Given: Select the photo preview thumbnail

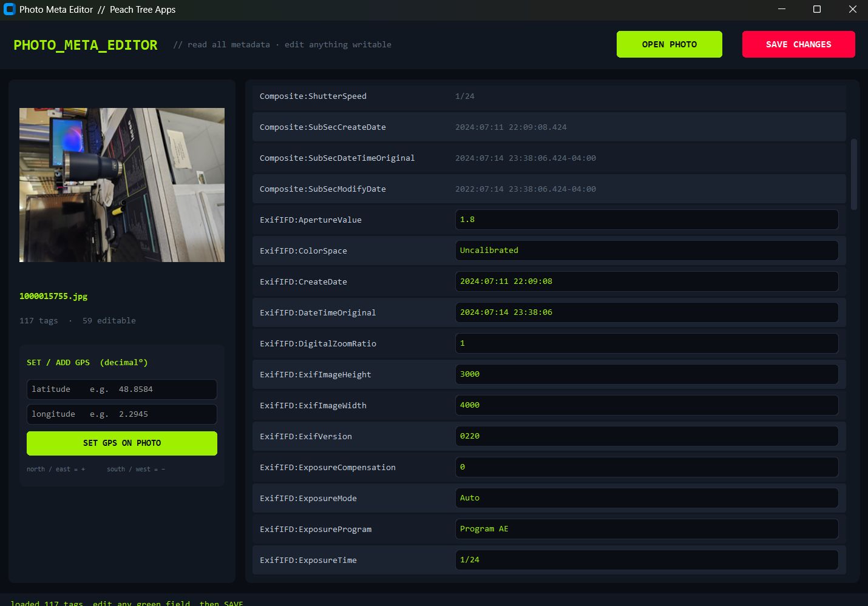Looking at the screenshot, I should [x=122, y=185].
